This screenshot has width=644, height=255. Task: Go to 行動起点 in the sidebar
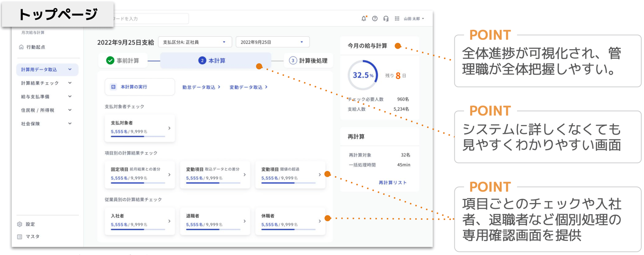pos(36,47)
